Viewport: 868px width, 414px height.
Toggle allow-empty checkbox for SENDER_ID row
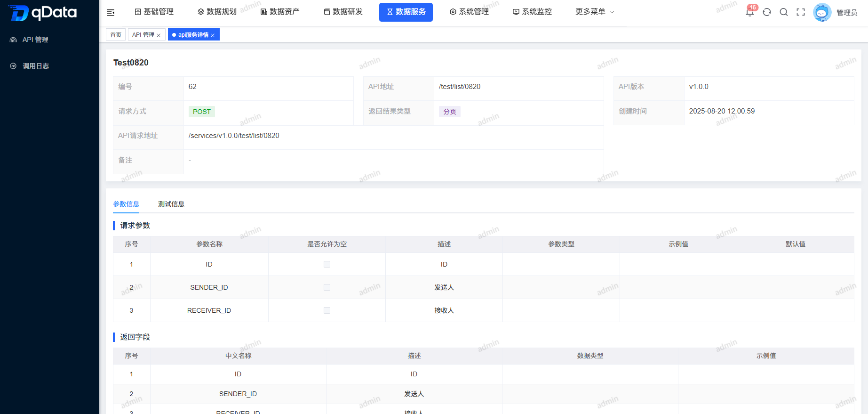click(x=327, y=287)
